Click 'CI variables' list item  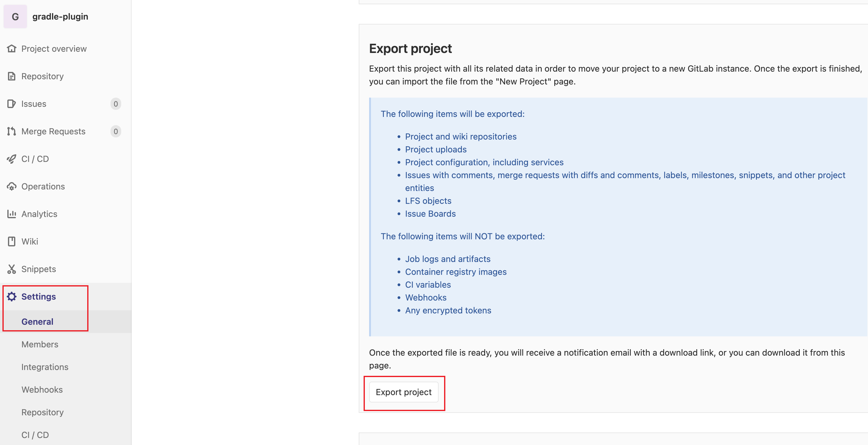coord(428,285)
